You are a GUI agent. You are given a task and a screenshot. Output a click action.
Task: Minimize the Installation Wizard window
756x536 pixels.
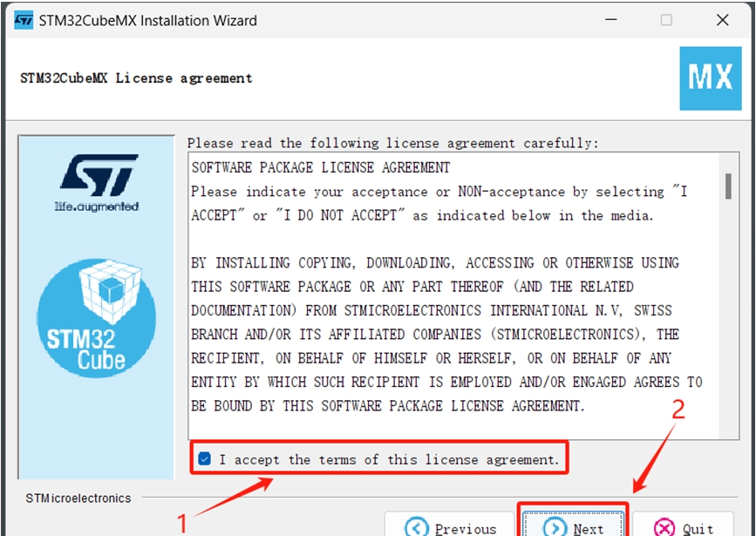point(611,20)
